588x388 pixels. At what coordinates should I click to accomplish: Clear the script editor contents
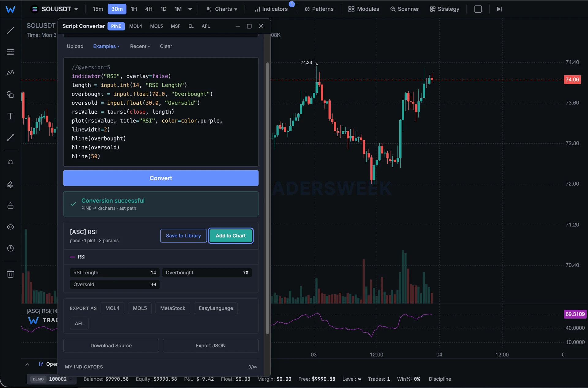pyautogui.click(x=166, y=46)
